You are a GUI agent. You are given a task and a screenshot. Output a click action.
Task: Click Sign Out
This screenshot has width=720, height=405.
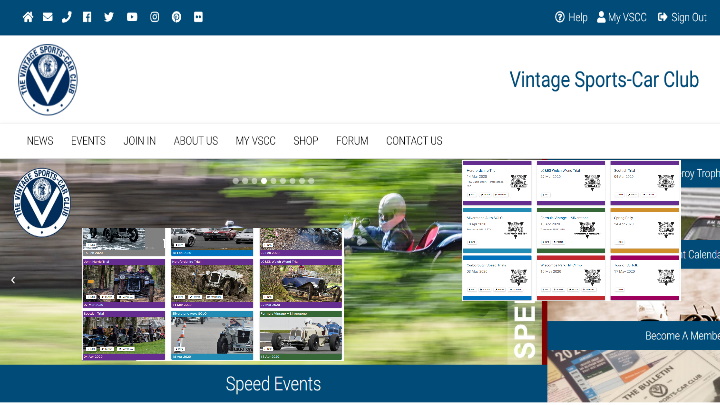(682, 17)
